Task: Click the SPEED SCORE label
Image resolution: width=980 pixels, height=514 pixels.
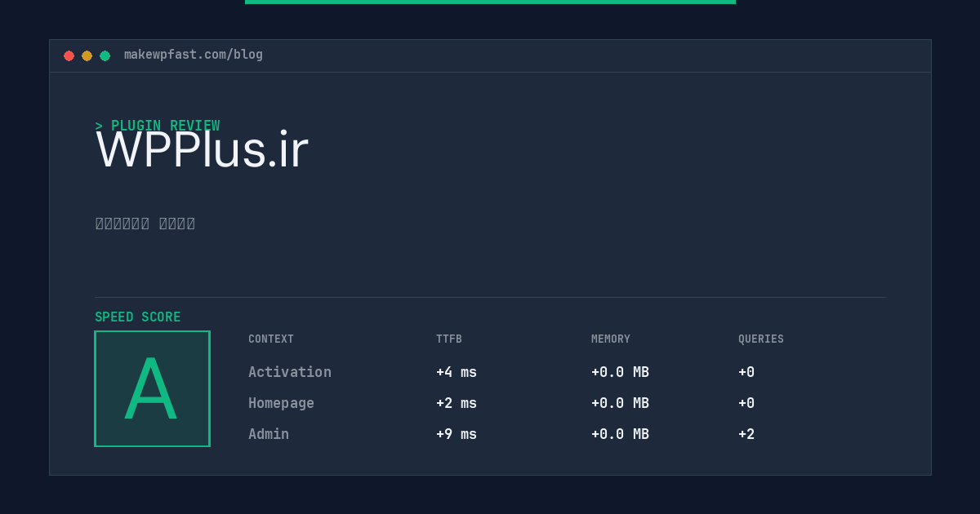Action: (138, 317)
